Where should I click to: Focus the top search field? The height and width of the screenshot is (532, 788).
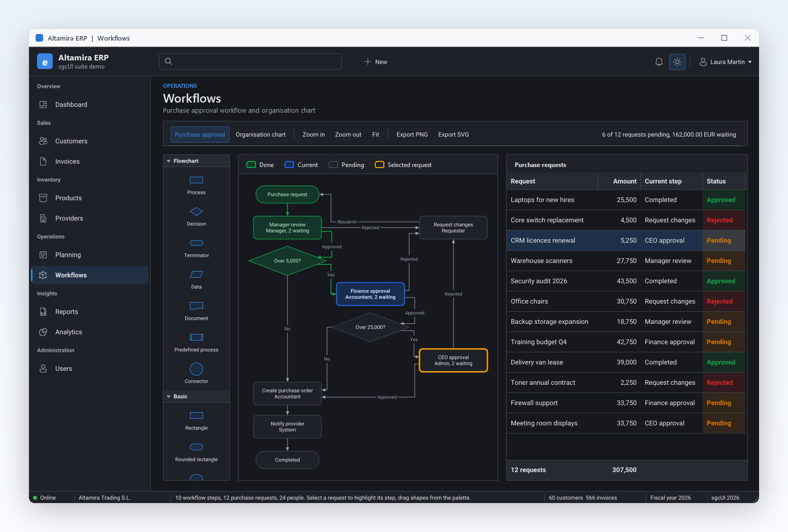tap(250, 61)
